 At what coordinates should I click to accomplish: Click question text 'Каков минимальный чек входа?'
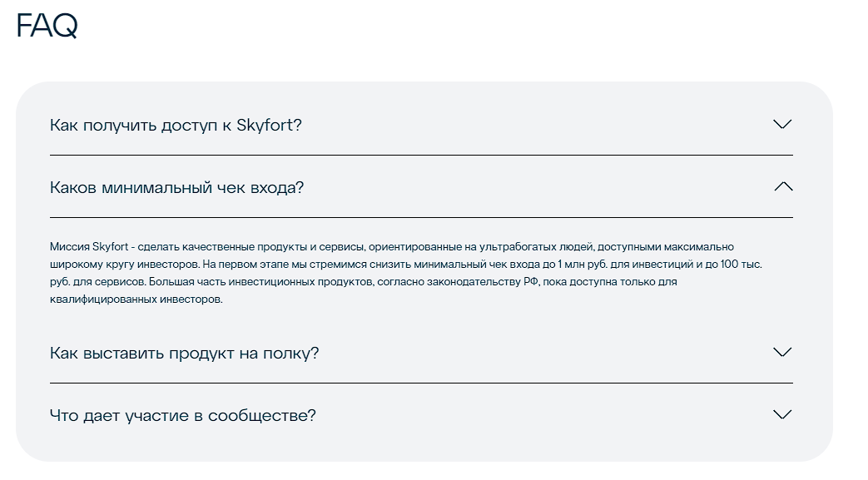pyautogui.click(x=176, y=188)
